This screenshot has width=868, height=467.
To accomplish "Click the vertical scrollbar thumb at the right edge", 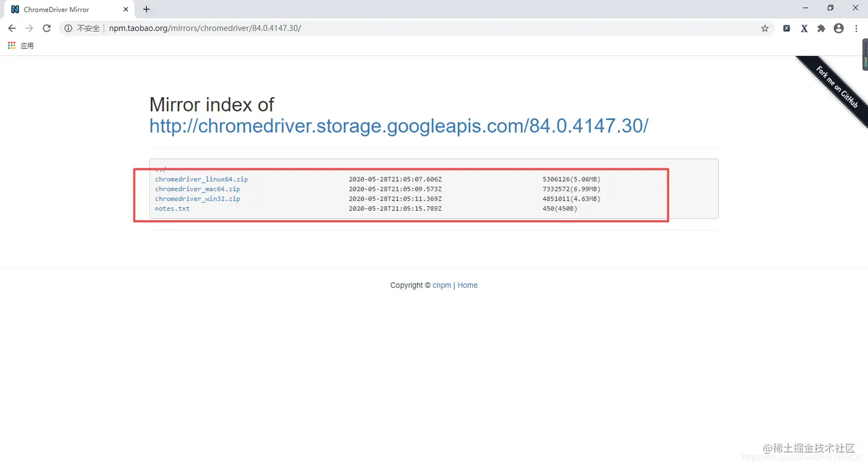I will (865, 55).
